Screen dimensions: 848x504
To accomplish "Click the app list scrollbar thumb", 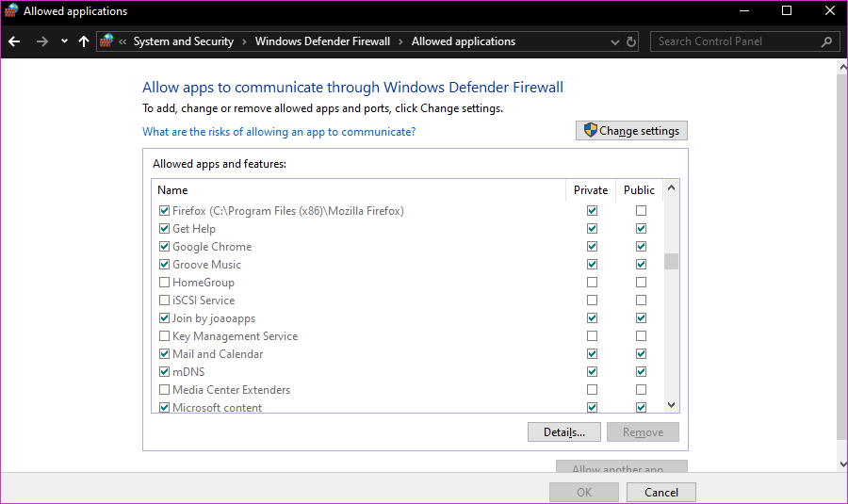I will 671,261.
